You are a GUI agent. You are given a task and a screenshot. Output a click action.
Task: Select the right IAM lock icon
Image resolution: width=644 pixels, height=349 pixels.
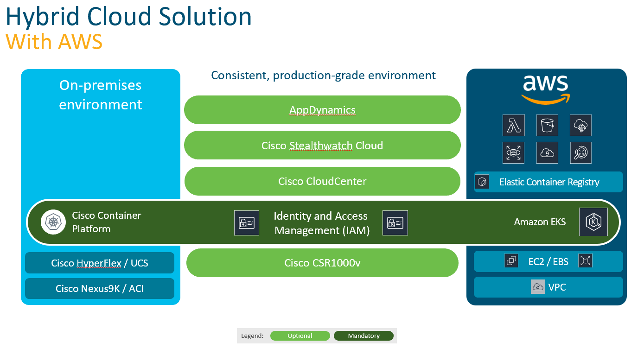pyautogui.click(x=395, y=223)
